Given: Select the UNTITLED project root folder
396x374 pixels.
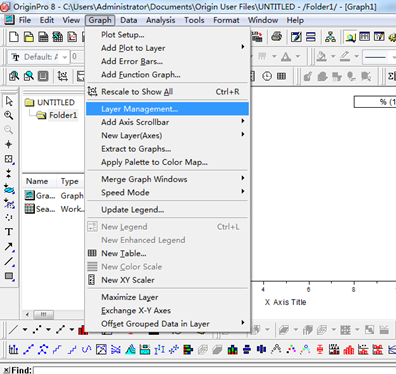Looking at the screenshot, I should pos(50,102).
